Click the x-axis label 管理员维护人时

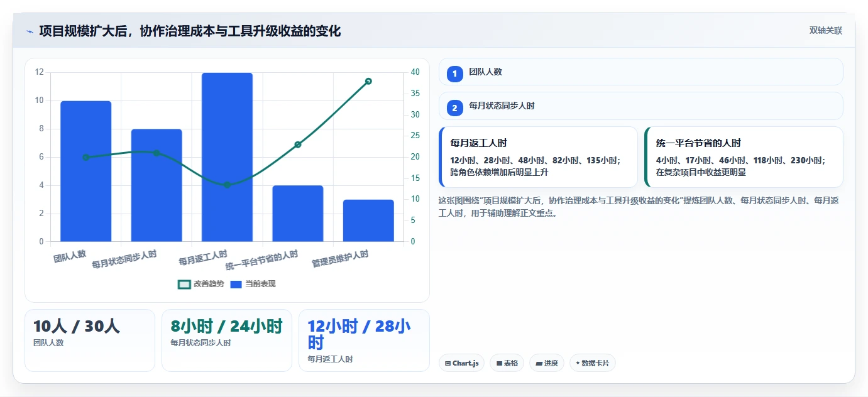click(340, 259)
